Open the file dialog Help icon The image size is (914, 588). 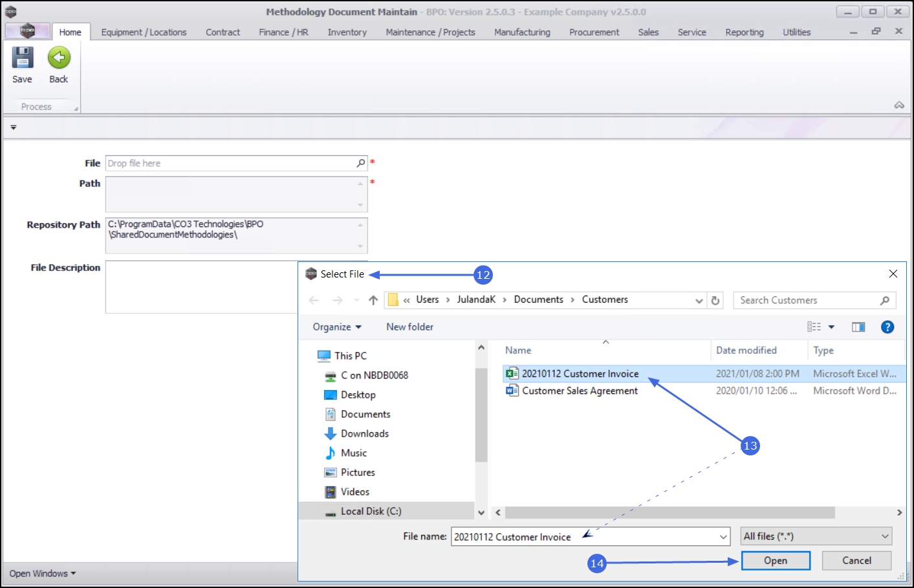pyautogui.click(x=887, y=327)
